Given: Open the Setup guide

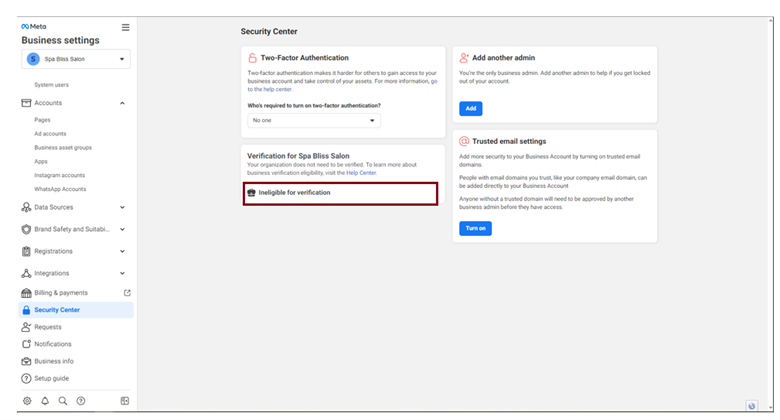Looking at the screenshot, I should click(51, 378).
